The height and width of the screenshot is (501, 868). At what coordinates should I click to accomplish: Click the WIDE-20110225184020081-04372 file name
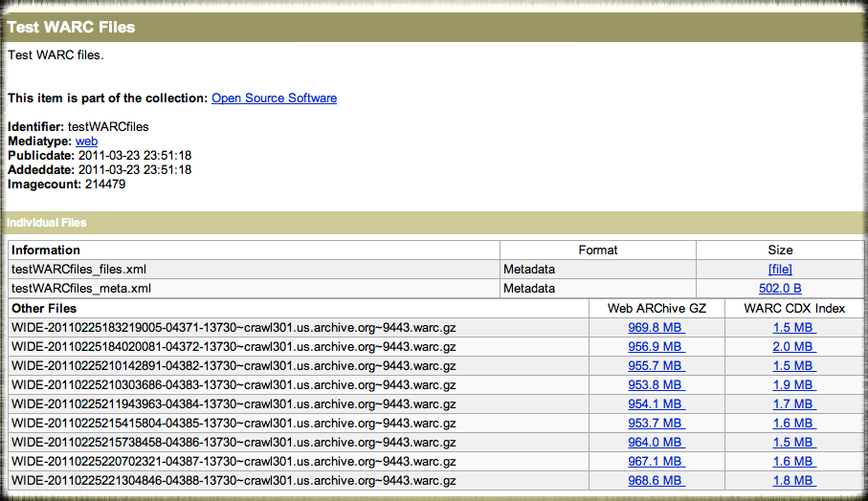pyautogui.click(x=234, y=347)
